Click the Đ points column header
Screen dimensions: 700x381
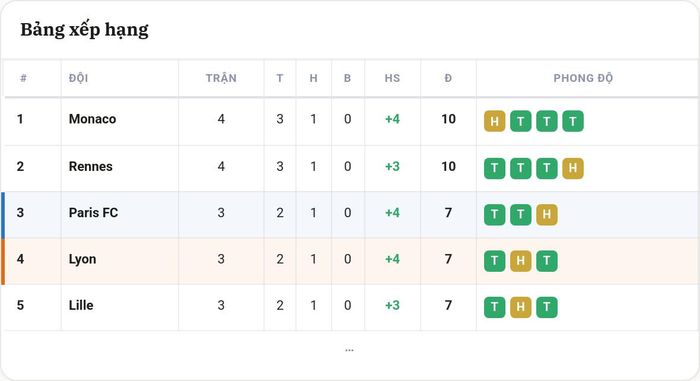point(448,78)
